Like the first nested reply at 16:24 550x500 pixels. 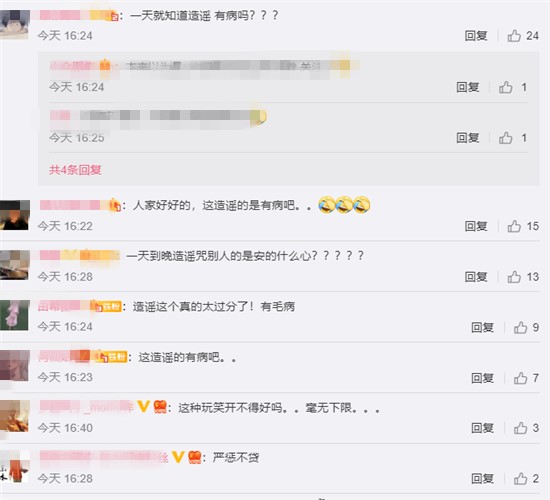505,87
